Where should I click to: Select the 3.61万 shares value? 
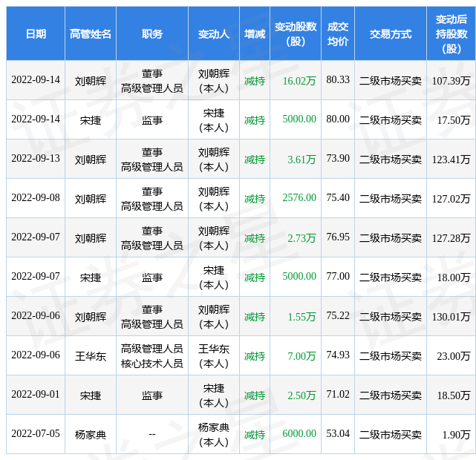tap(301, 160)
